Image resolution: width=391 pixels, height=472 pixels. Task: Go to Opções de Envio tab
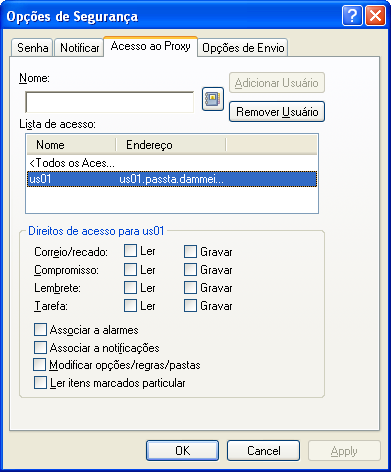coord(243,48)
